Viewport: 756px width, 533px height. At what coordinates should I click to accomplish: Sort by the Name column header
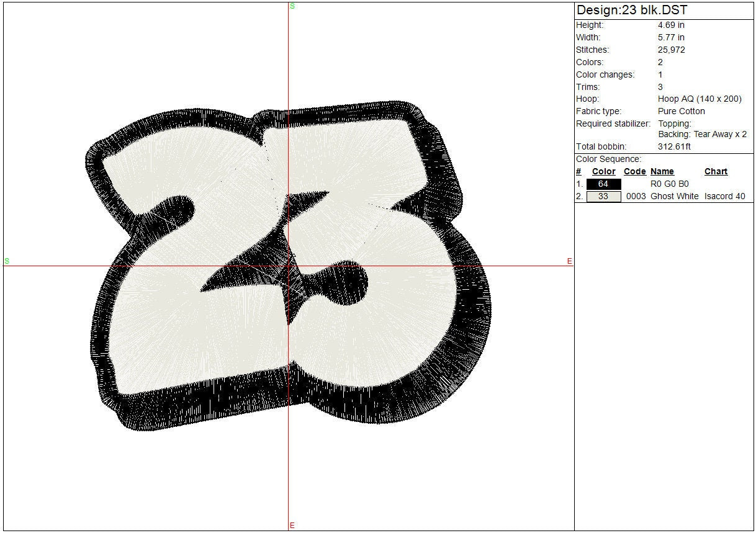[x=662, y=172]
